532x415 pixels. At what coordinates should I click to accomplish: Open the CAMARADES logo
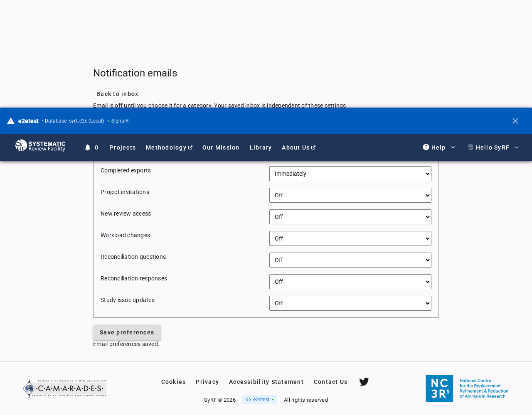click(x=64, y=388)
